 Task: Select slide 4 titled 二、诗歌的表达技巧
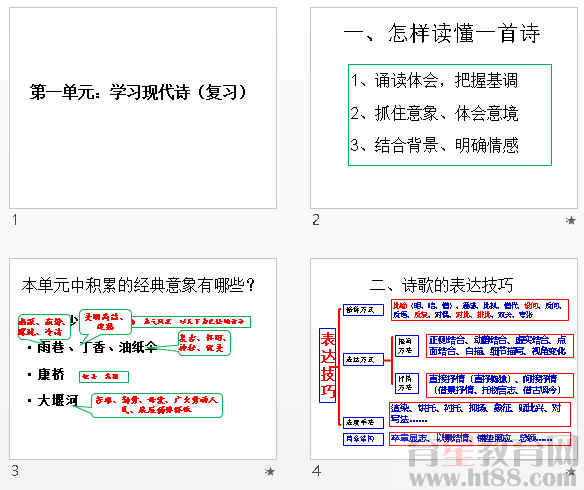tap(444, 359)
